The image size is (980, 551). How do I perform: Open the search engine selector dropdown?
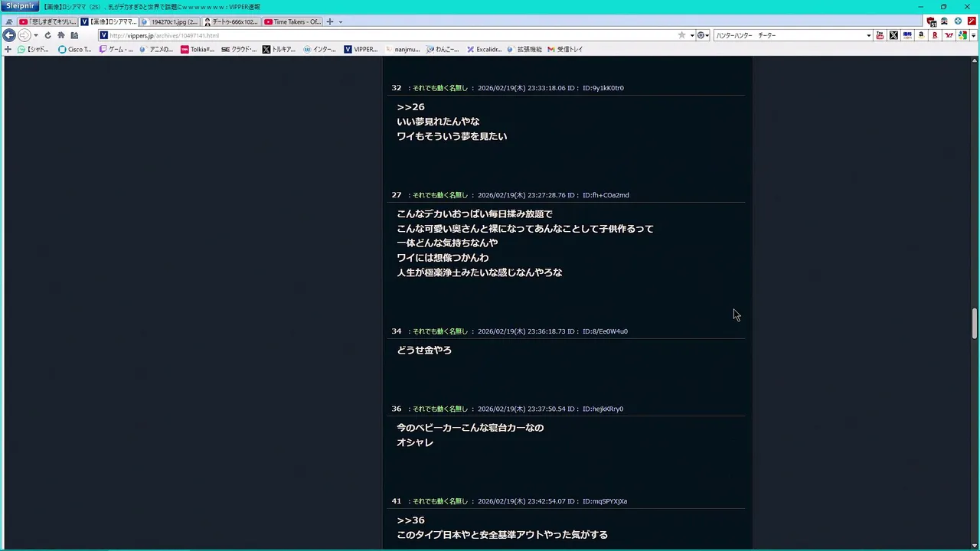click(x=702, y=35)
